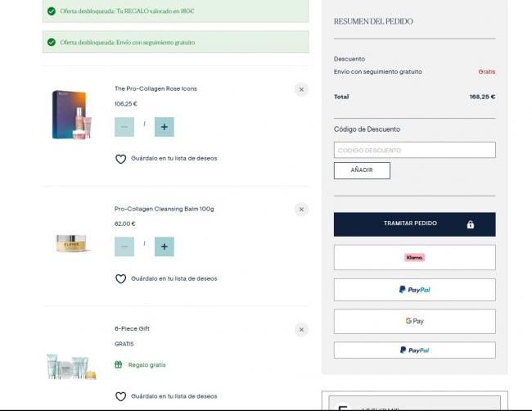Remove Pro-Collagen Cleansing Balm 100g from cart
This screenshot has height=411, width=532.
pyautogui.click(x=301, y=210)
